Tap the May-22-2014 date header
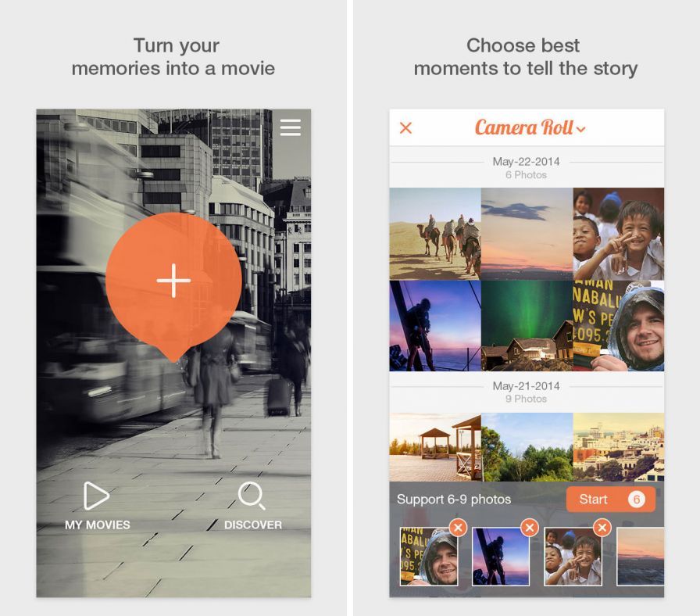 point(526,162)
